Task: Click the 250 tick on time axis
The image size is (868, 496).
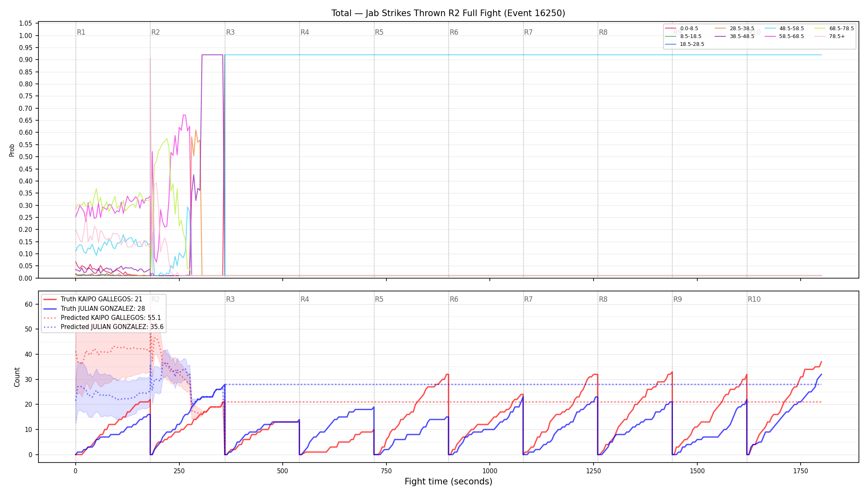Action: coord(179,471)
